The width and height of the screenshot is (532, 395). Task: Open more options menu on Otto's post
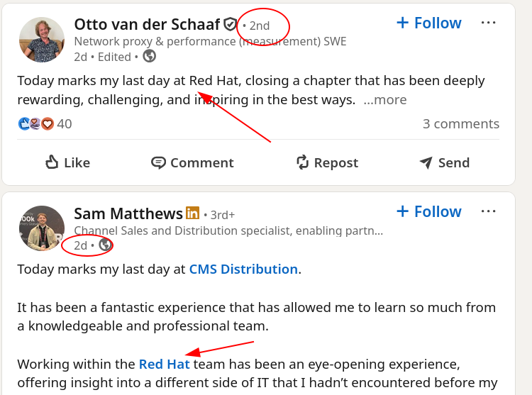tap(489, 23)
